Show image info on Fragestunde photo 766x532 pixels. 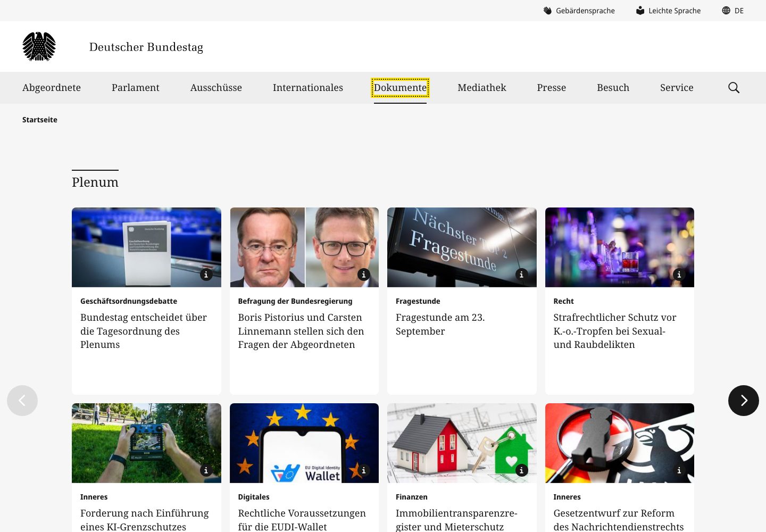click(x=521, y=275)
